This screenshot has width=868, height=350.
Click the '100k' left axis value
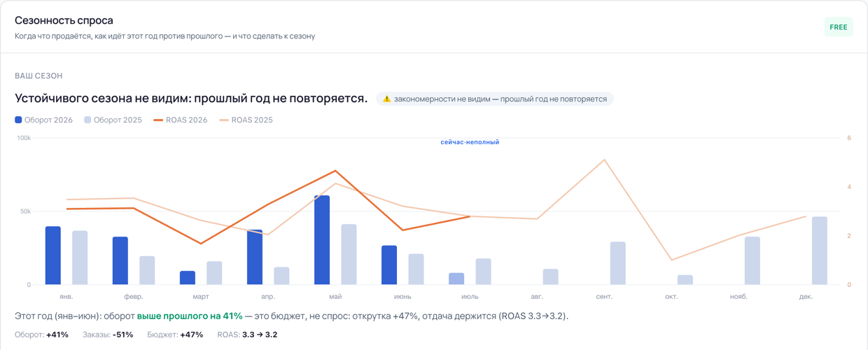pos(24,138)
